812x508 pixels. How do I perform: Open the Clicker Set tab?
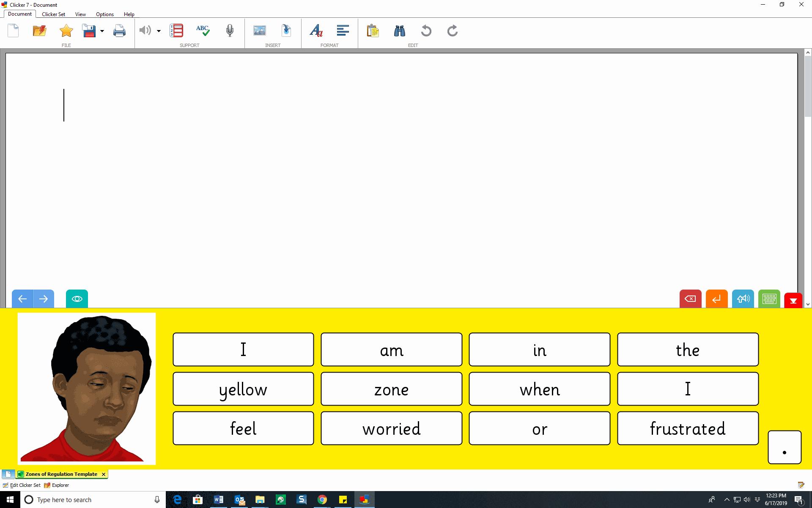click(x=53, y=14)
